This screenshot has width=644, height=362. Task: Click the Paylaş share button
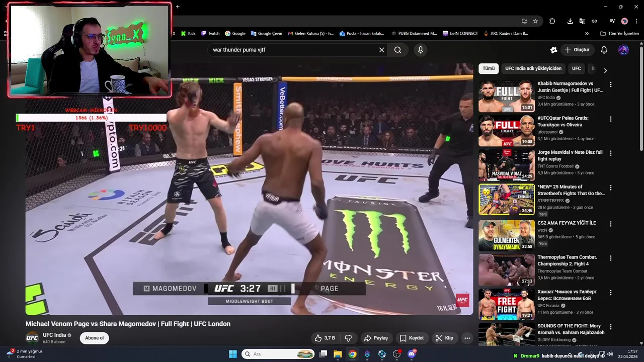(376, 338)
